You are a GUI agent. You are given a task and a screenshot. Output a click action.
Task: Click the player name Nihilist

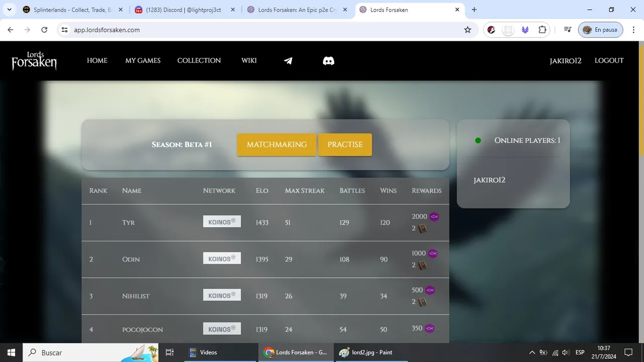coord(136,296)
